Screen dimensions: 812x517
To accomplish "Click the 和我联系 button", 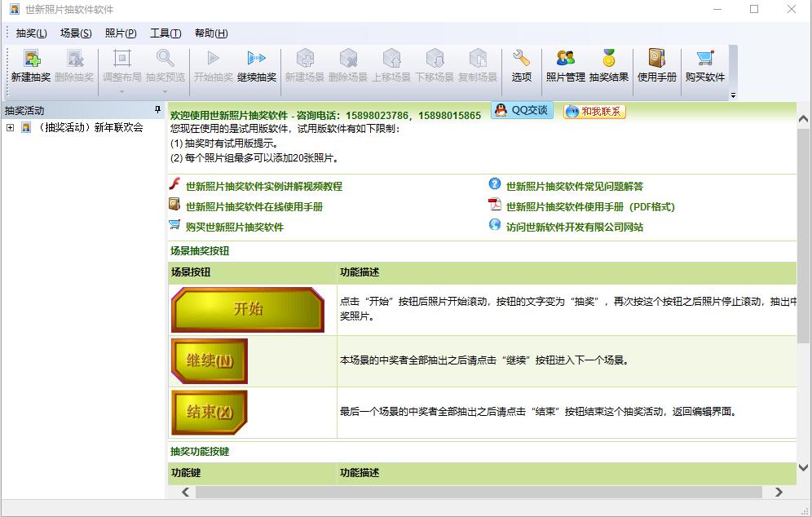I will coord(594,112).
